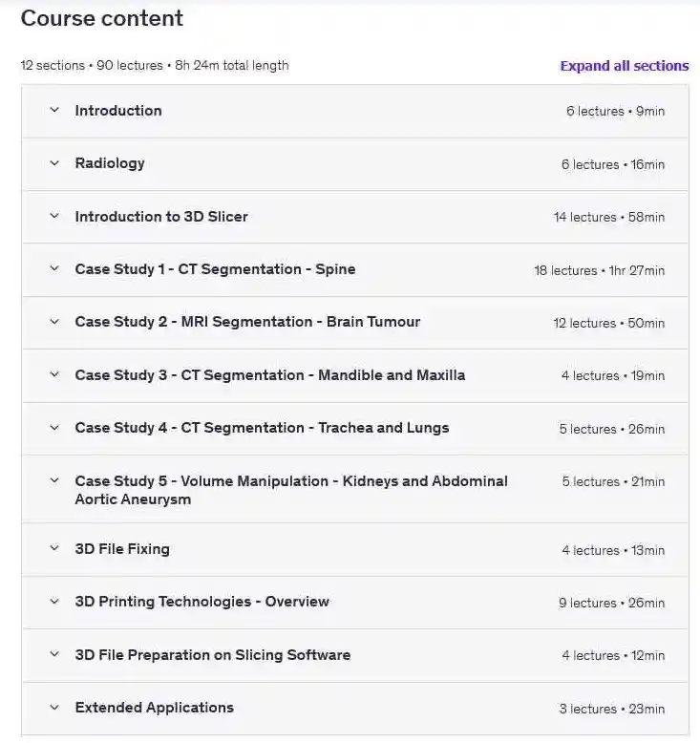Expand 3D File Preparation on Slicing Software
700x743 pixels.
(212, 655)
